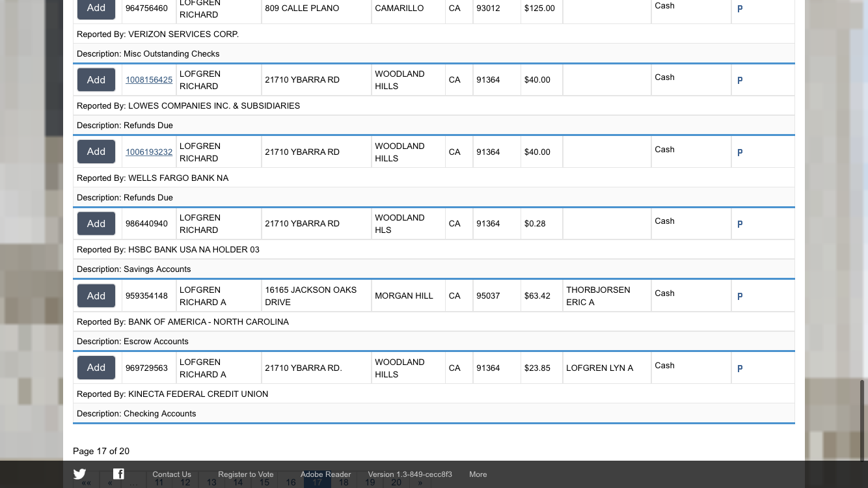Expand the More footer menu
This screenshot has width=868, height=488.
pyautogui.click(x=478, y=474)
